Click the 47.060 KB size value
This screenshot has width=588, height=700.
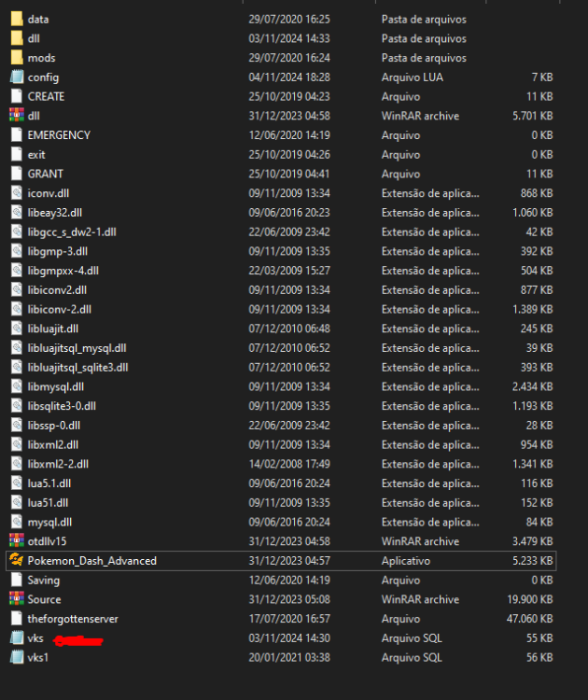529,619
